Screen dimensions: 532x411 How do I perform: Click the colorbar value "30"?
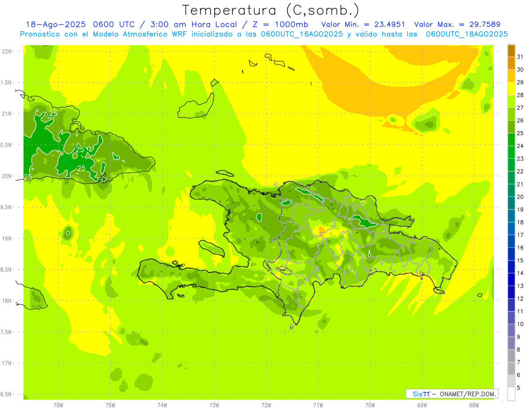point(520,70)
